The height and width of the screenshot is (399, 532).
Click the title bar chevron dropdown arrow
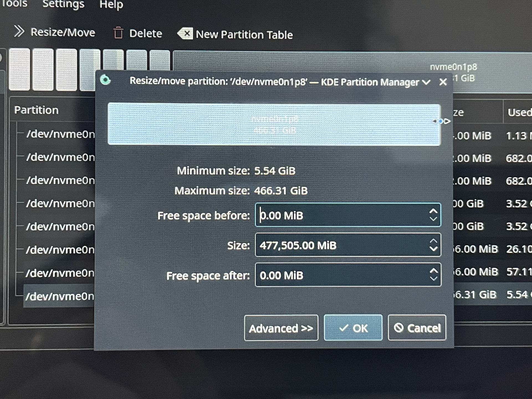coord(426,82)
